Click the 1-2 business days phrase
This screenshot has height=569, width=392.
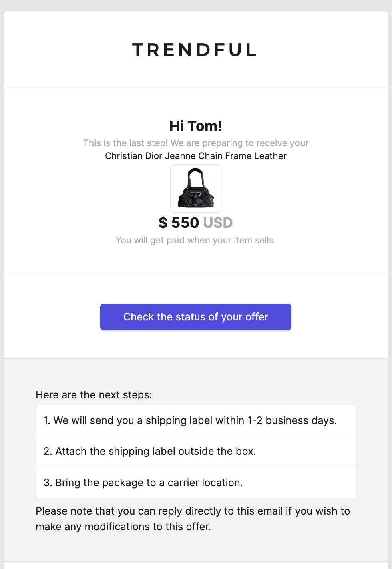click(x=292, y=420)
